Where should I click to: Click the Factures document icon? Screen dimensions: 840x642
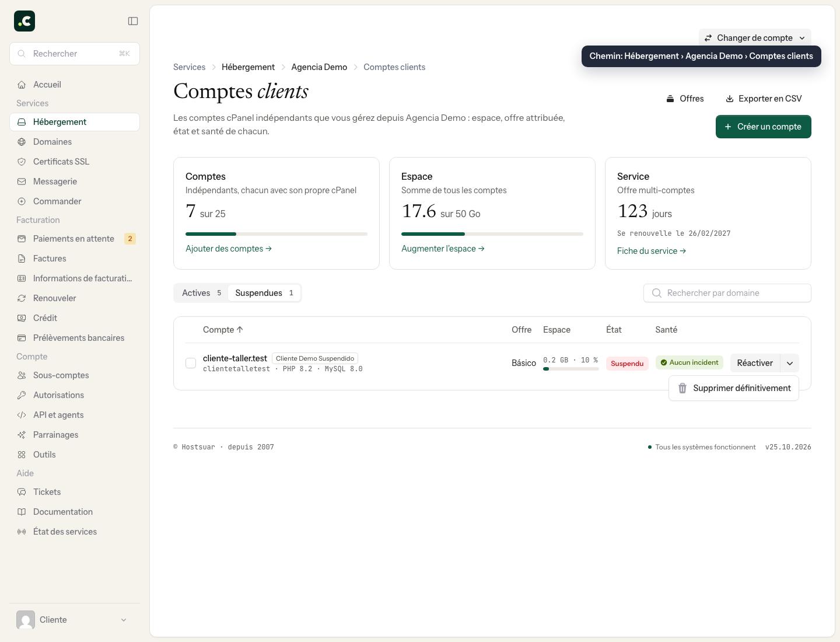pyautogui.click(x=22, y=259)
